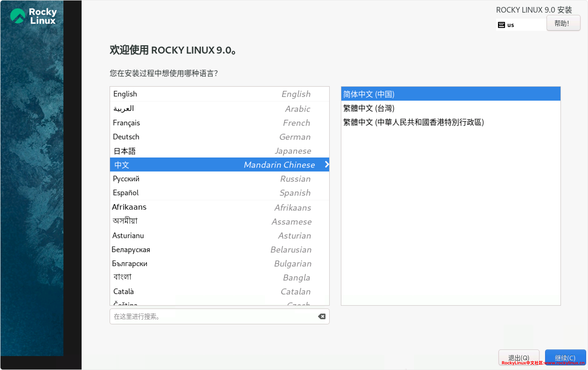Click the keyboard layout icon

(x=501, y=25)
